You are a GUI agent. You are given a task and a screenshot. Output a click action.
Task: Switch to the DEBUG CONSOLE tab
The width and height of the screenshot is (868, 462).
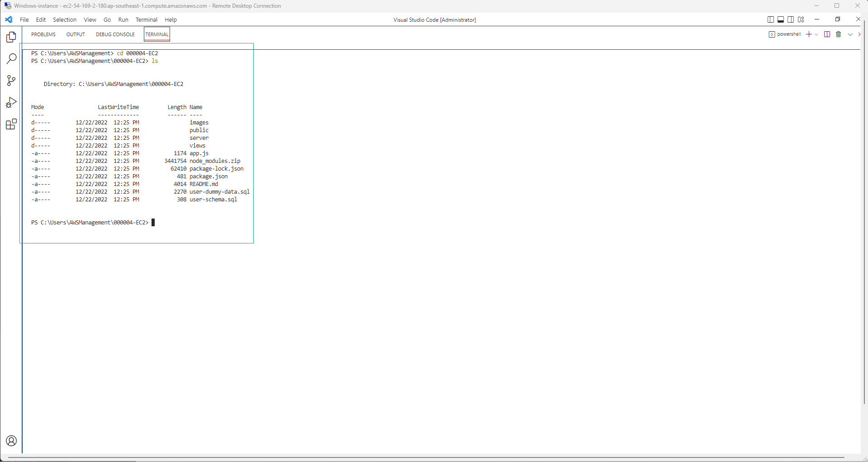[115, 34]
